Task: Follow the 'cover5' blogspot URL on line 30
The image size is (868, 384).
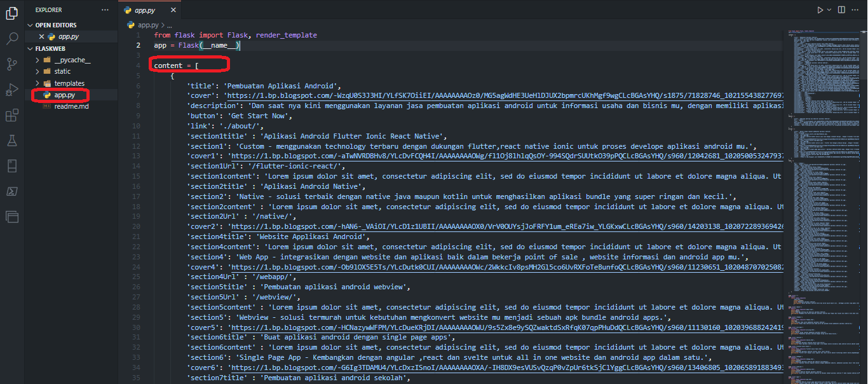Action: click(508, 327)
